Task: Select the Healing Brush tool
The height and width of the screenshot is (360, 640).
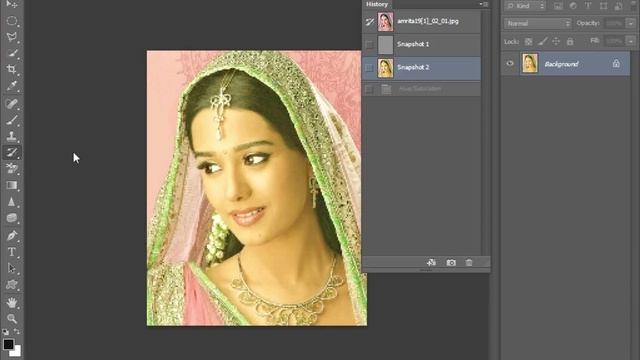Action: 12,104
